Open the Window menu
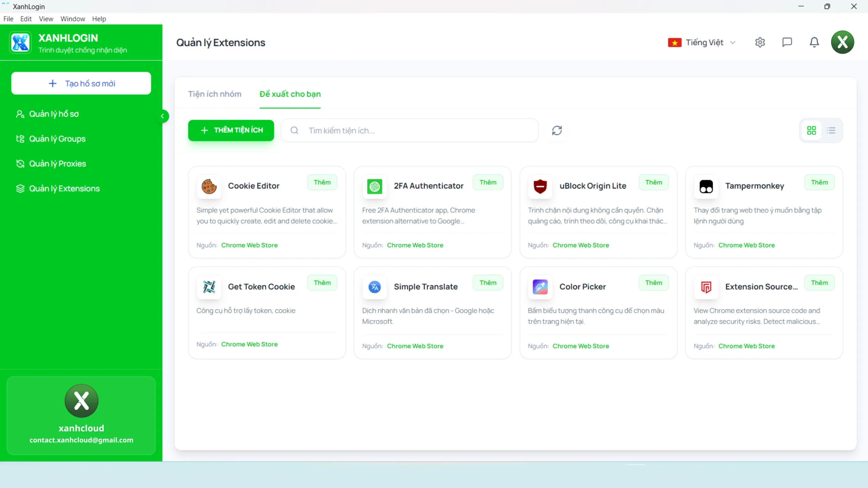The width and height of the screenshot is (868, 488). click(x=73, y=19)
